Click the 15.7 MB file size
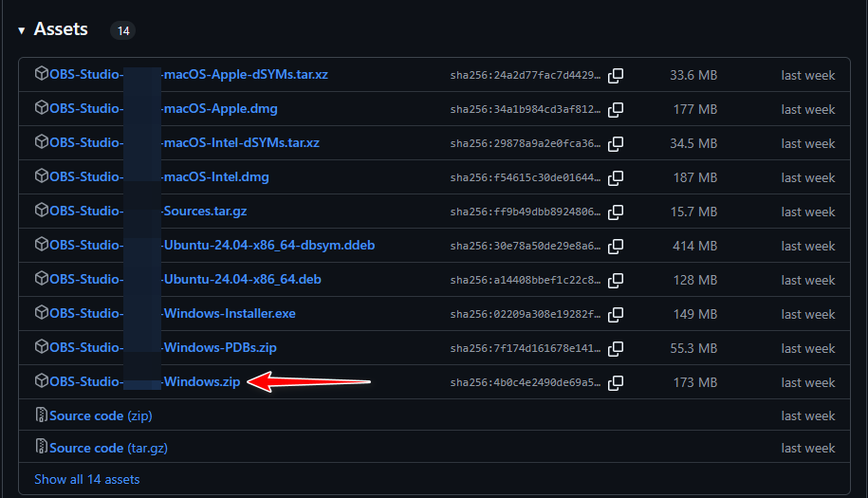This screenshot has width=868, height=498. pos(693,212)
